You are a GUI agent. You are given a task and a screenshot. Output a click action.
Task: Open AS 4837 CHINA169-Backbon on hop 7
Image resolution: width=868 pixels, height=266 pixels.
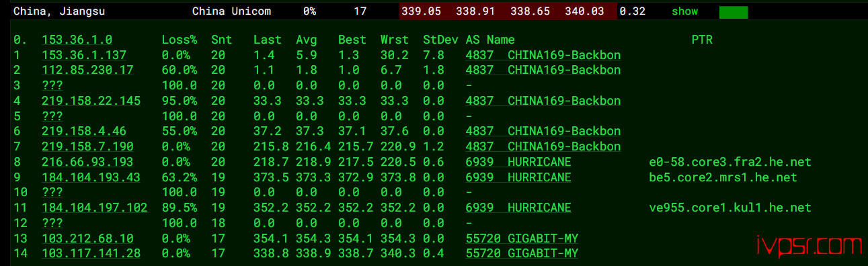[x=543, y=146]
